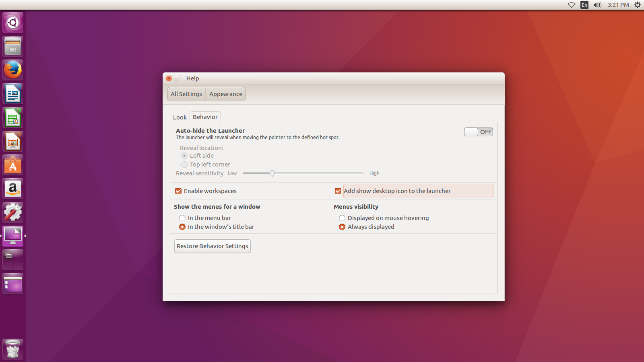
Task: Go back to All Settings
Action: coord(186,94)
